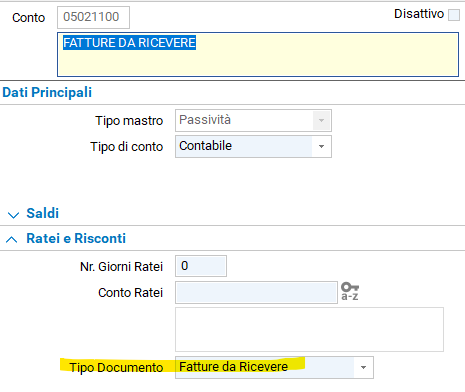Screen dimensions: 465x392
Task: Click the Disattivo label text
Action: coord(419,14)
